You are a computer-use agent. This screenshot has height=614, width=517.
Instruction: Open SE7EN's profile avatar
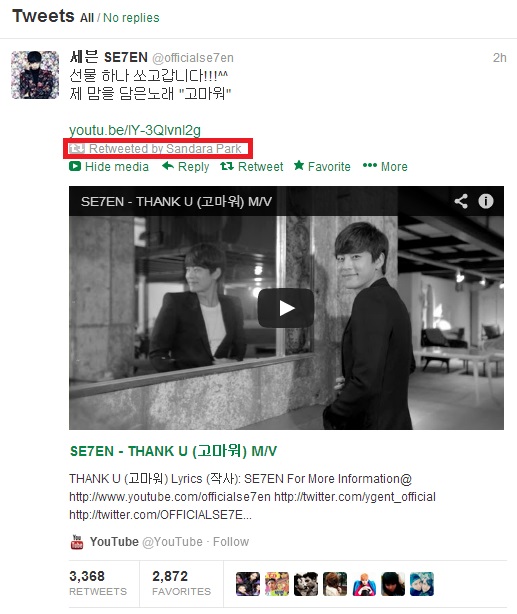pyautogui.click(x=35, y=75)
